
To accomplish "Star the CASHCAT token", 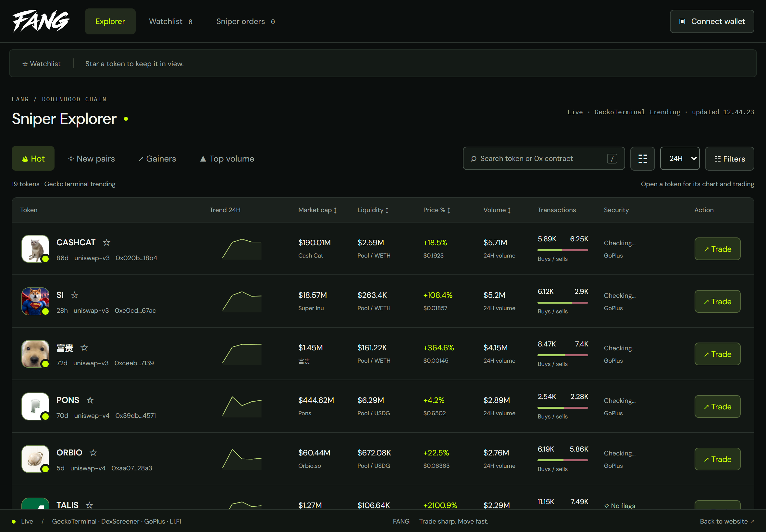I will (x=106, y=242).
